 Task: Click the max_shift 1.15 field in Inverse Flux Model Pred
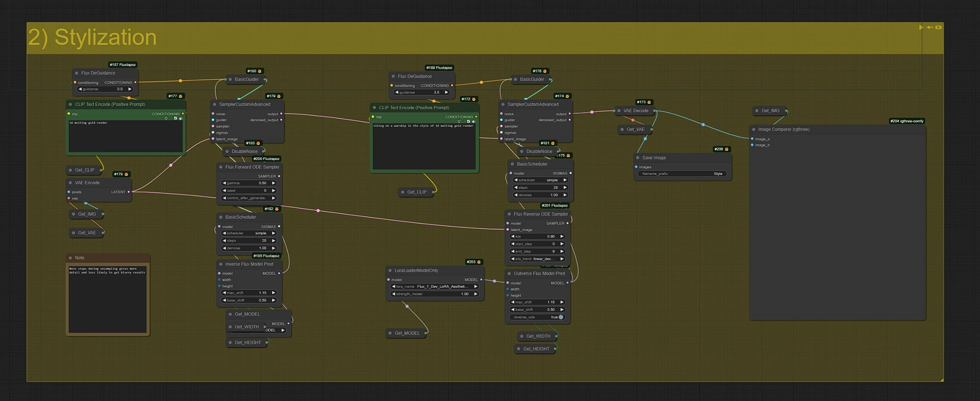249,293
